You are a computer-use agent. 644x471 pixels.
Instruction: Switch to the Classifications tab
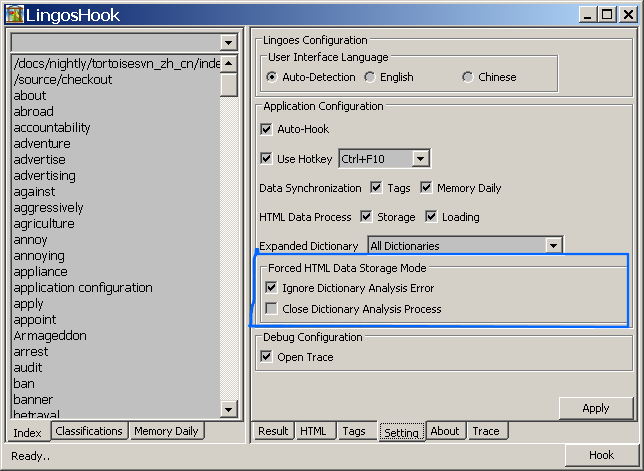coord(89,431)
